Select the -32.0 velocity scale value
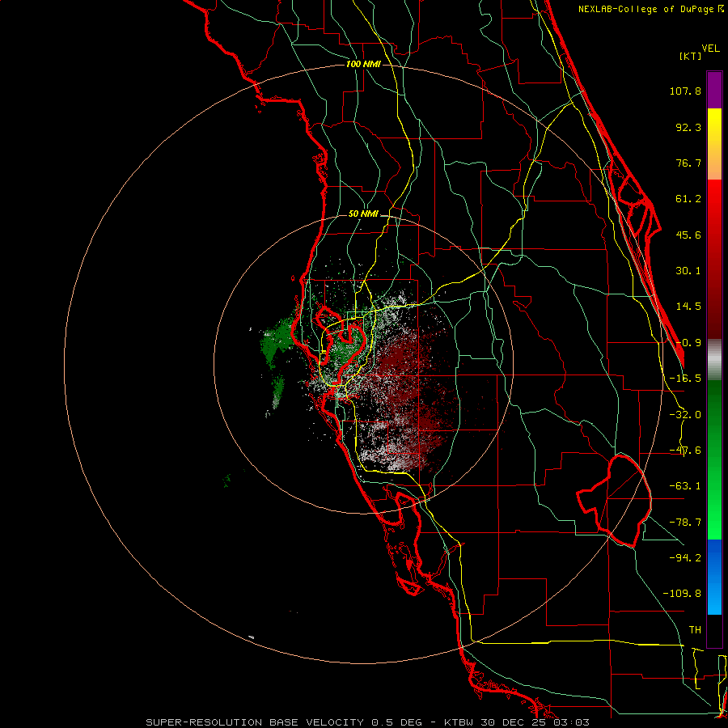Image resolution: width=728 pixels, height=728 pixels. tap(685, 415)
